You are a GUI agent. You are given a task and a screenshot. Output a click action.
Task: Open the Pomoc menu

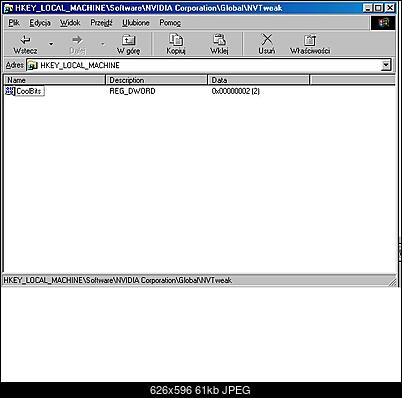pos(170,23)
